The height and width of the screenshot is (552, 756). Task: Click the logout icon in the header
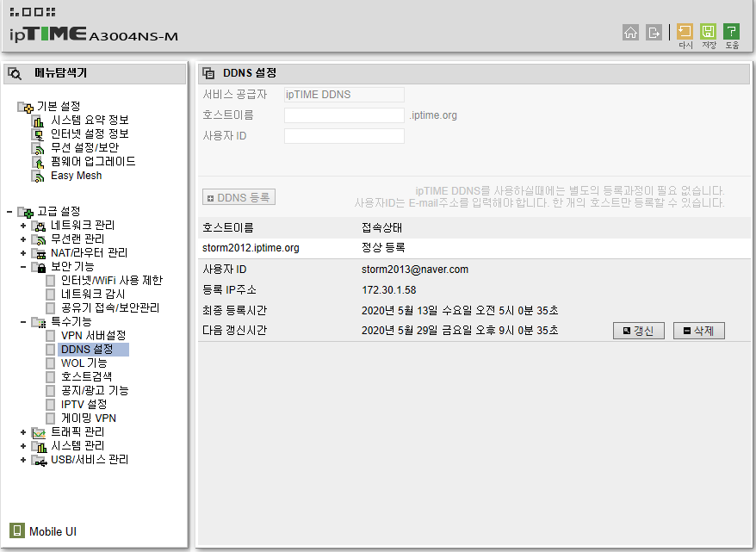(x=654, y=33)
